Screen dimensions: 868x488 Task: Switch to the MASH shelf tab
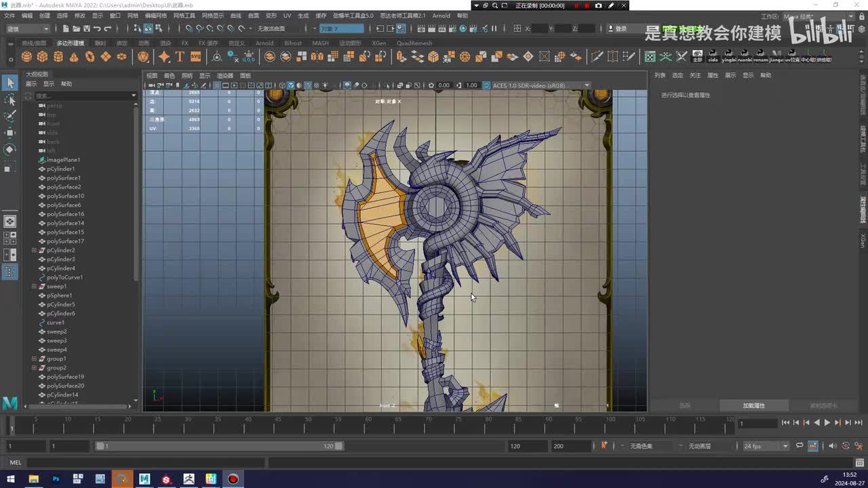(x=320, y=43)
